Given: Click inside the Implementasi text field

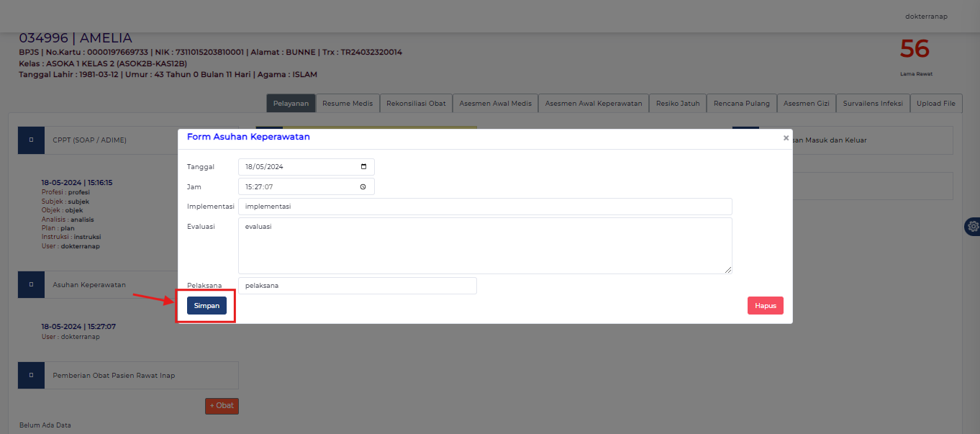Looking at the screenshot, I should click(484, 206).
